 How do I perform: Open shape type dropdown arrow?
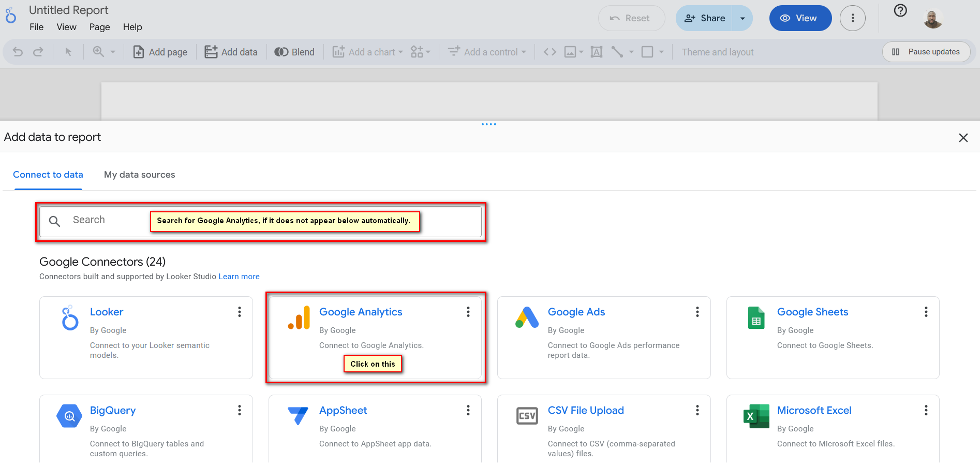pyautogui.click(x=661, y=52)
